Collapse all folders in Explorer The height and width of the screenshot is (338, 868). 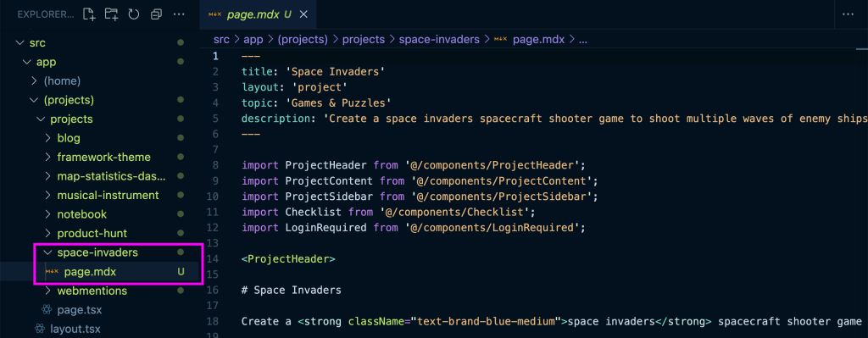coord(156,14)
